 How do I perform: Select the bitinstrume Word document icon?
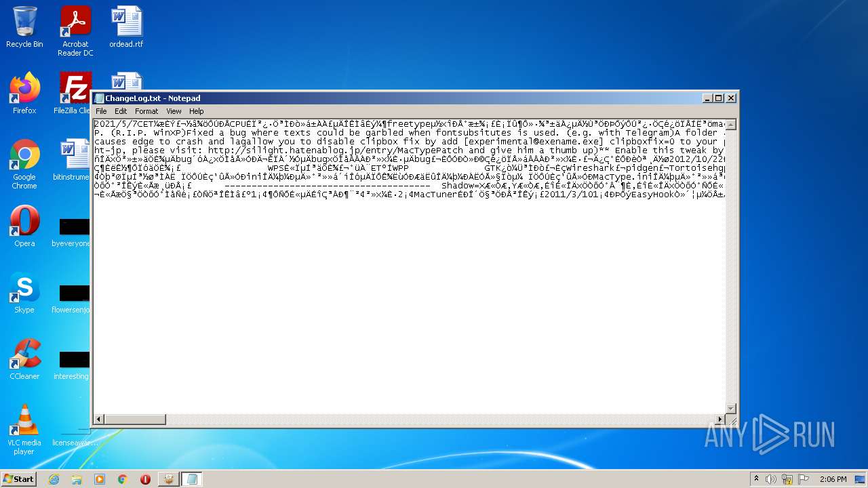pyautogui.click(x=72, y=160)
